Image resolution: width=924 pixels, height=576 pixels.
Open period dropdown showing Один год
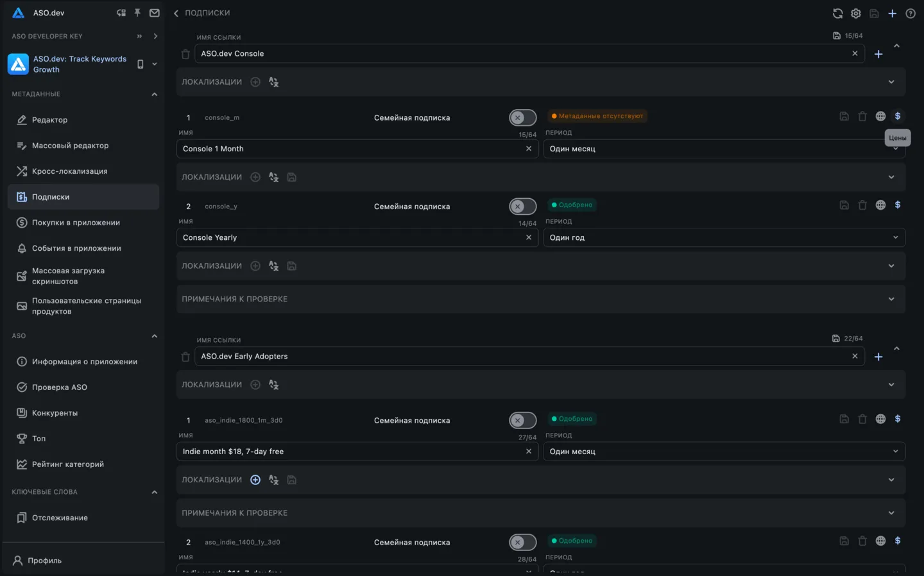pos(724,237)
